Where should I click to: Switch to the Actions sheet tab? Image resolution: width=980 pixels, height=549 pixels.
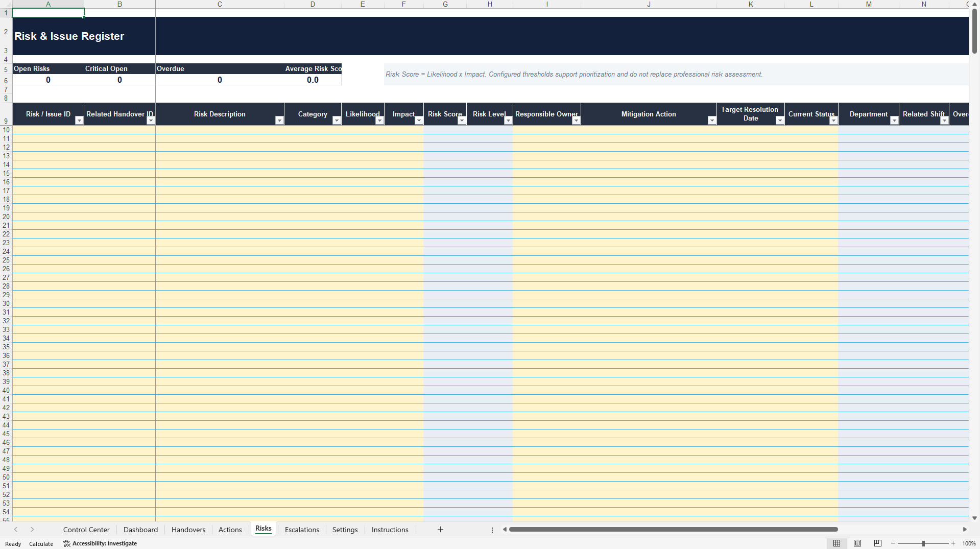pyautogui.click(x=230, y=530)
